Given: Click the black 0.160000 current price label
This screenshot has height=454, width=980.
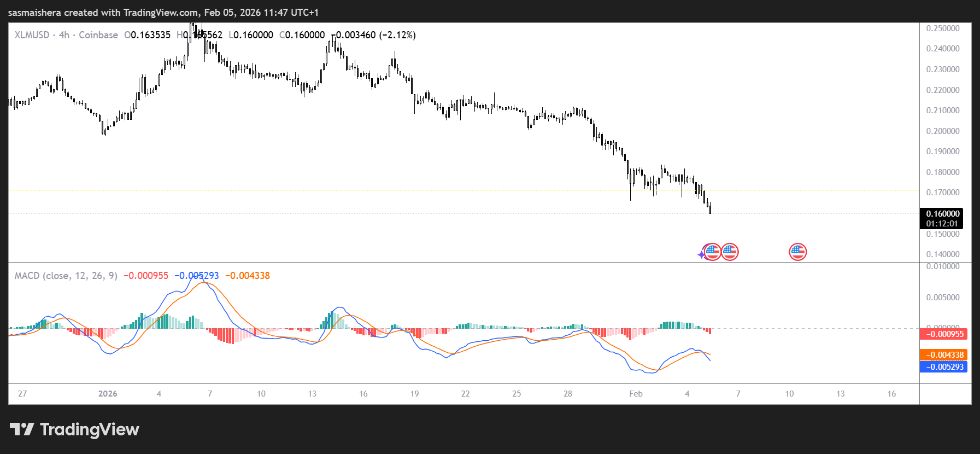Looking at the screenshot, I should 942,214.
